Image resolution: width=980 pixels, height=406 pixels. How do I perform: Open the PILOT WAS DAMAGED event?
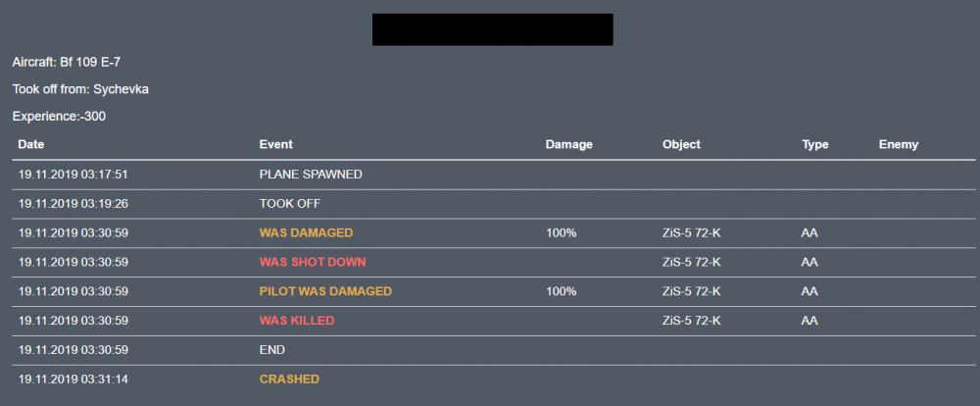[325, 291]
